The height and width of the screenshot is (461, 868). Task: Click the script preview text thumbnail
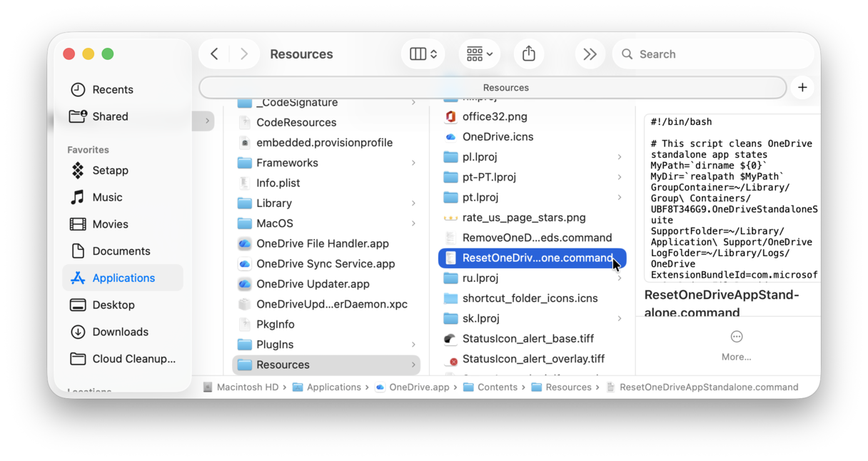(x=731, y=198)
